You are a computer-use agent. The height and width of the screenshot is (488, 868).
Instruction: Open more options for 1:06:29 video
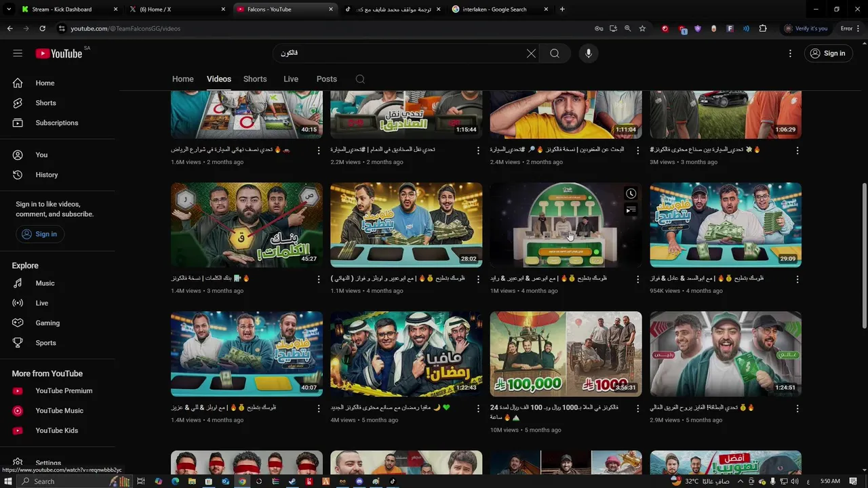click(x=797, y=150)
